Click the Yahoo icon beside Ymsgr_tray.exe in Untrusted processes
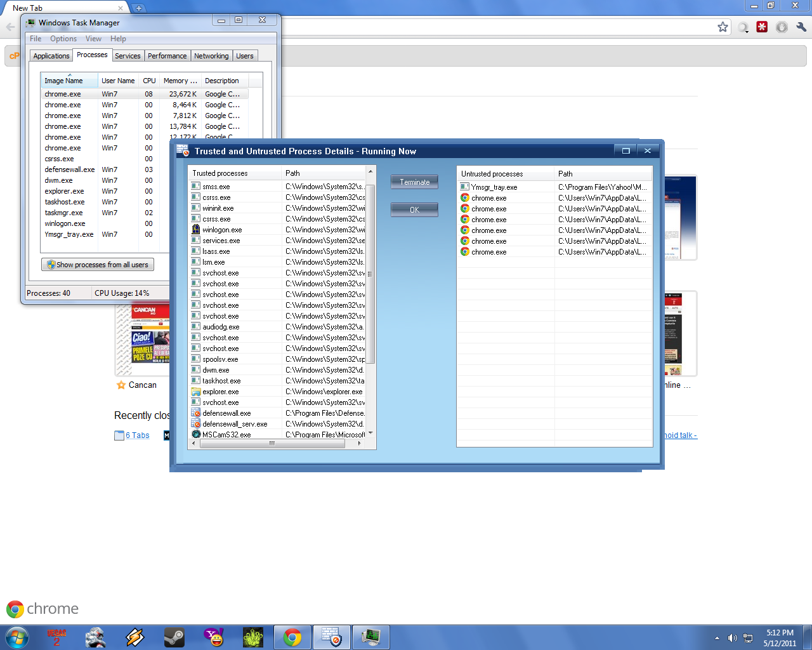The image size is (812, 650). pyautogui.click(x=464, y=187)
